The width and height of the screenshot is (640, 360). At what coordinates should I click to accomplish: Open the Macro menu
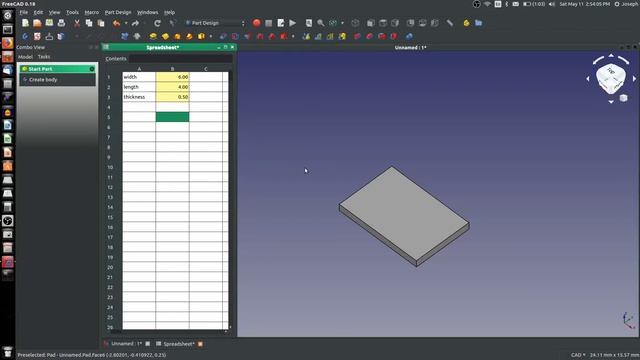pos(91,12)
